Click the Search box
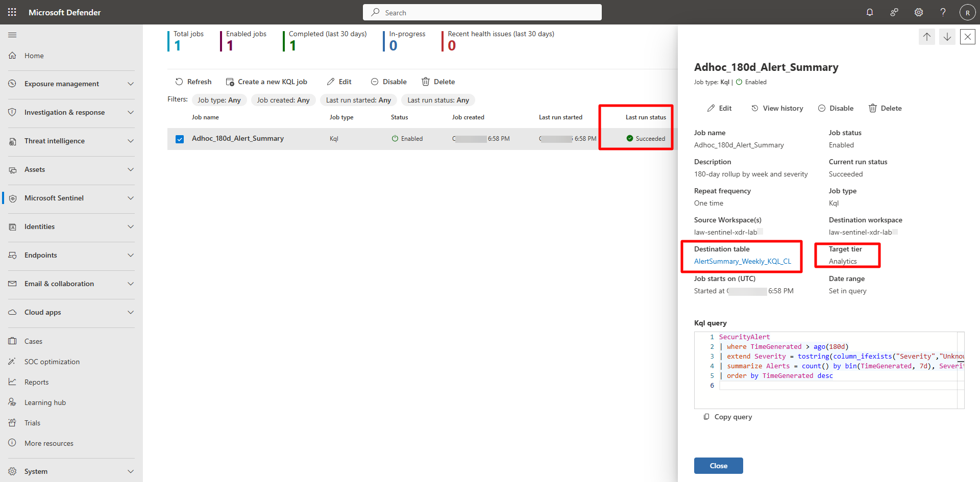Screen dimensions: 980x482 click(482, 12)
